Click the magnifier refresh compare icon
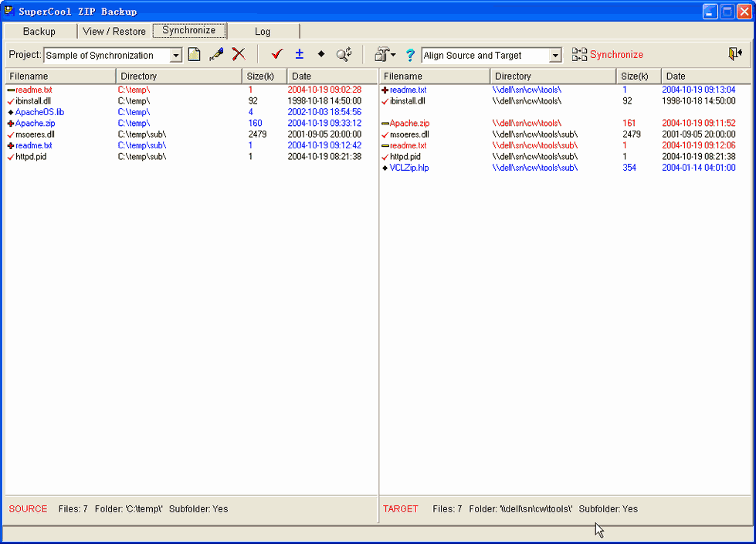Viewport: 756px width, 544px height. pyautogui.click(x=344, y=55)
